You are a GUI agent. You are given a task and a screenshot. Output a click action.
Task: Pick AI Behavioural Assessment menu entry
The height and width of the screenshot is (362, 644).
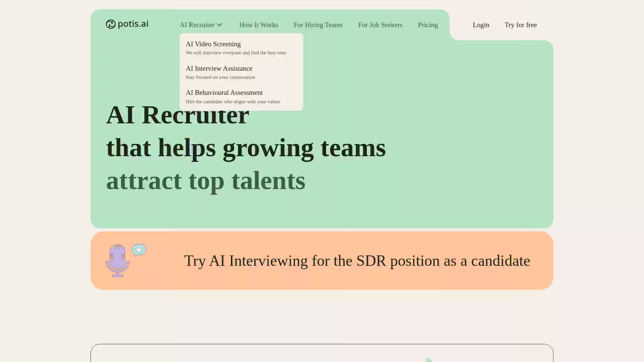coord(224,93)
